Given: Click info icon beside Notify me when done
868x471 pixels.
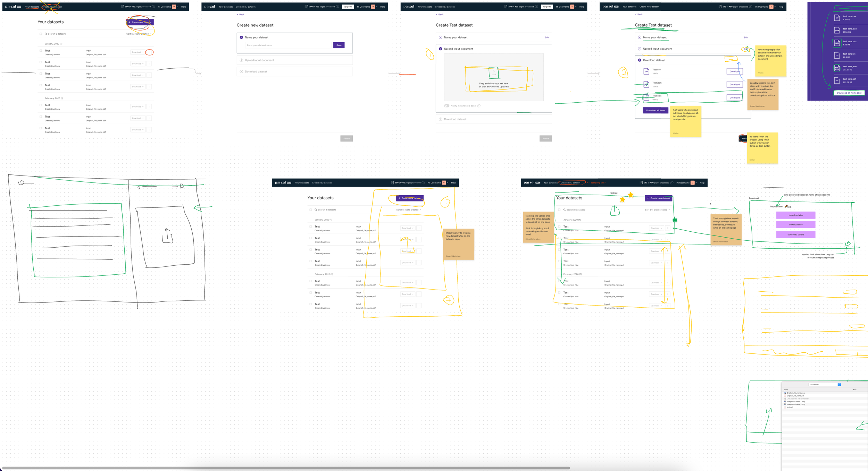Looking at the screenshot, I should (479, 106).
